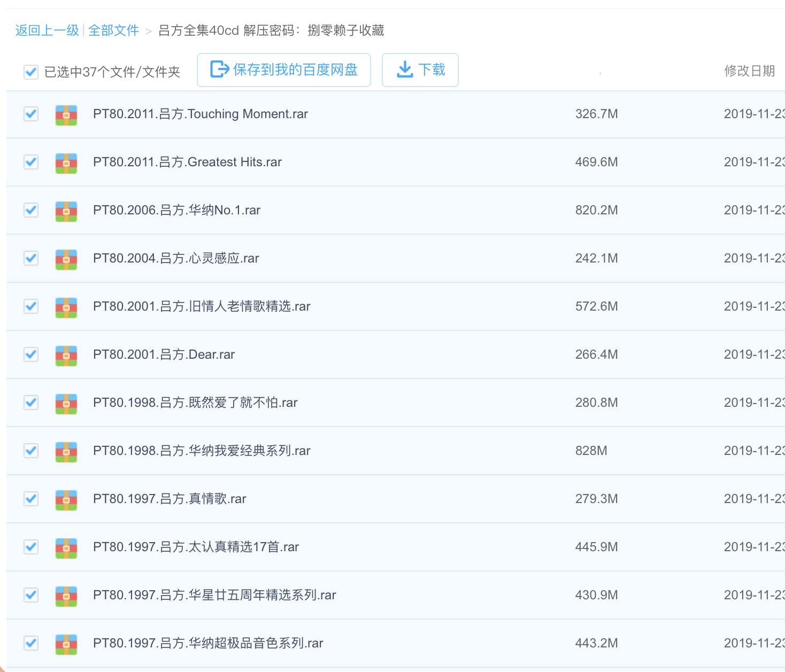The width and height of the screenshot is (785, 672).
Task: Click filename PT80.1997.吕方.太认真精选17首.rar
Action: click(x=196, y=547)
